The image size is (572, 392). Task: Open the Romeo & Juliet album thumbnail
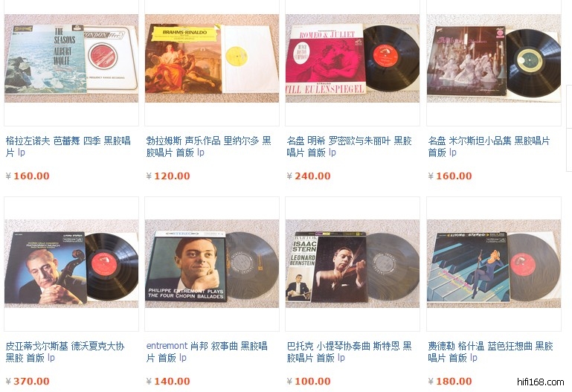pos(353,59)
